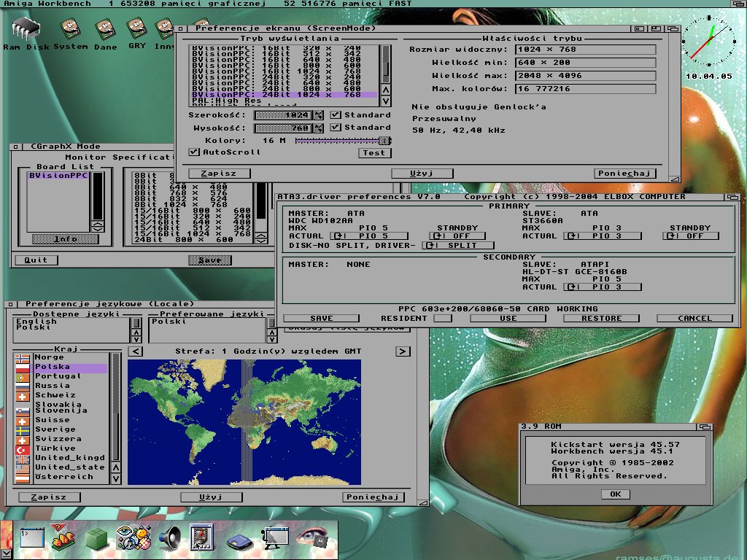
Task: Open the eye and smiley multimedia dock icon
Action: click(x=134, y=537)
